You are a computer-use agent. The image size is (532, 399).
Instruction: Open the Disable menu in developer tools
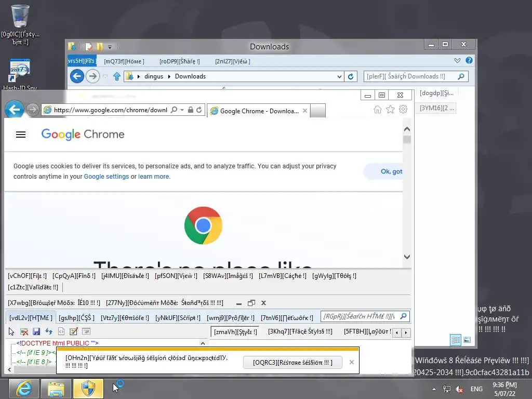click(x=125, y=276)
